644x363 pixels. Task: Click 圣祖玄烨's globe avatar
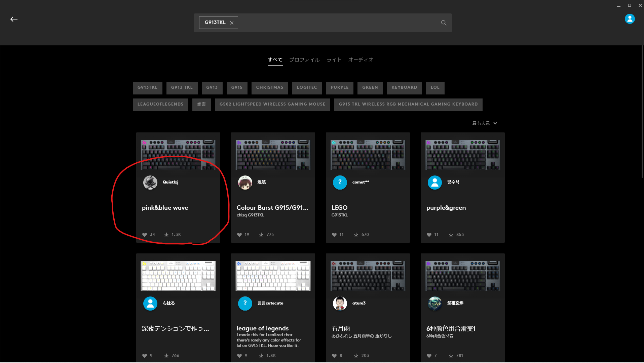434,303
